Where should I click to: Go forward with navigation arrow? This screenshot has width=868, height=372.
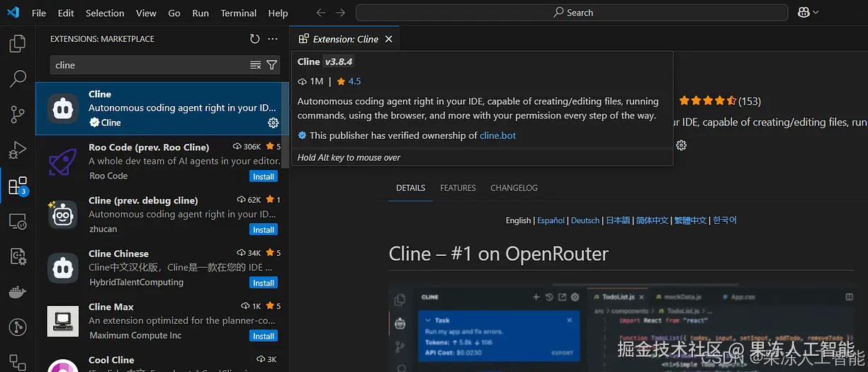coord(340,13)
